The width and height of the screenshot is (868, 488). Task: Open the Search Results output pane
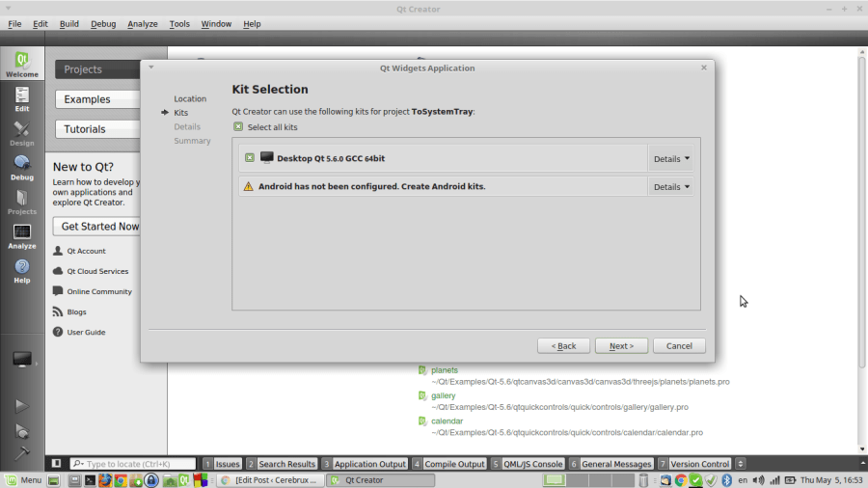(x=282, y=464)
